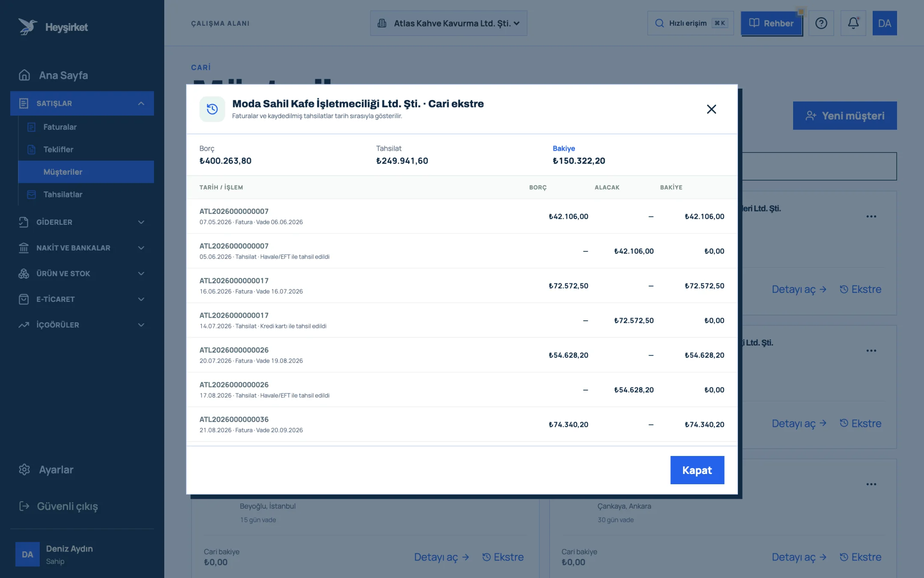
Task: Click the Giderler receipt icon
Action: pos(24,222)
